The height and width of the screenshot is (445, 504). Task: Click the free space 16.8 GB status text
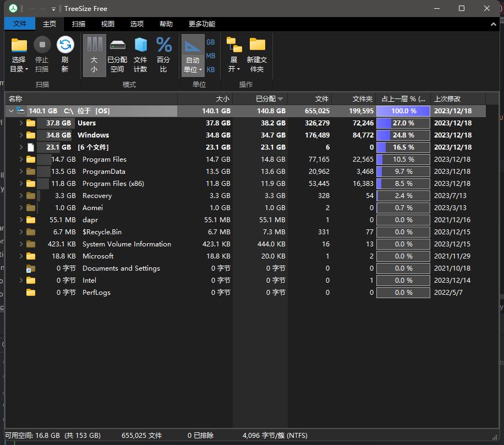(53, 435)
